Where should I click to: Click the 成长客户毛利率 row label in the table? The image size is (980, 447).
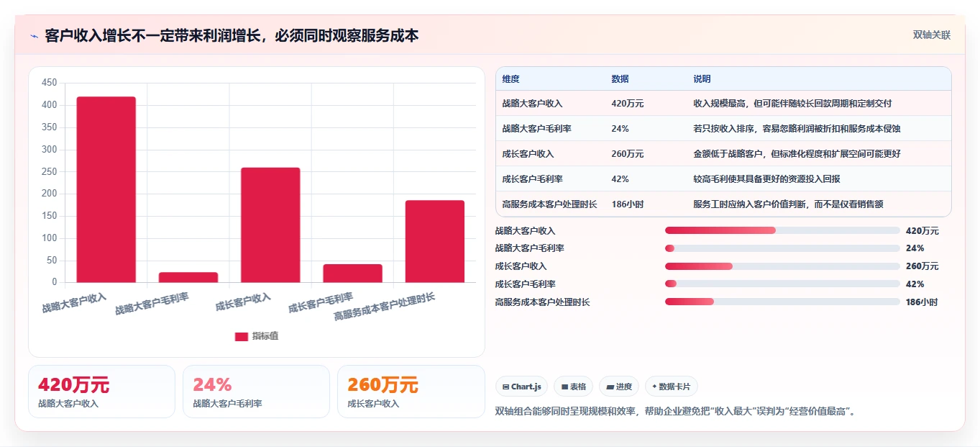[x=533, y=179]
